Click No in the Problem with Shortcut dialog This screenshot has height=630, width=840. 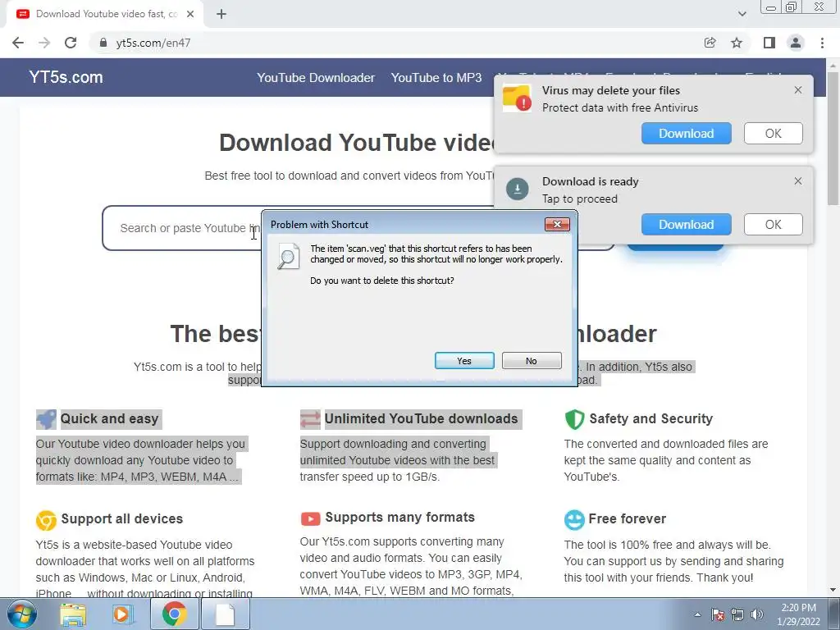pos(532,361)
